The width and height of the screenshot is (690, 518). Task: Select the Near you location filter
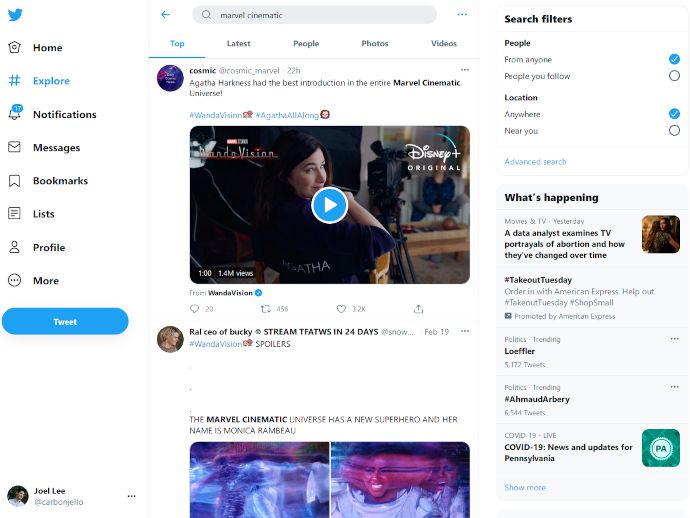[x=674, y=131]
